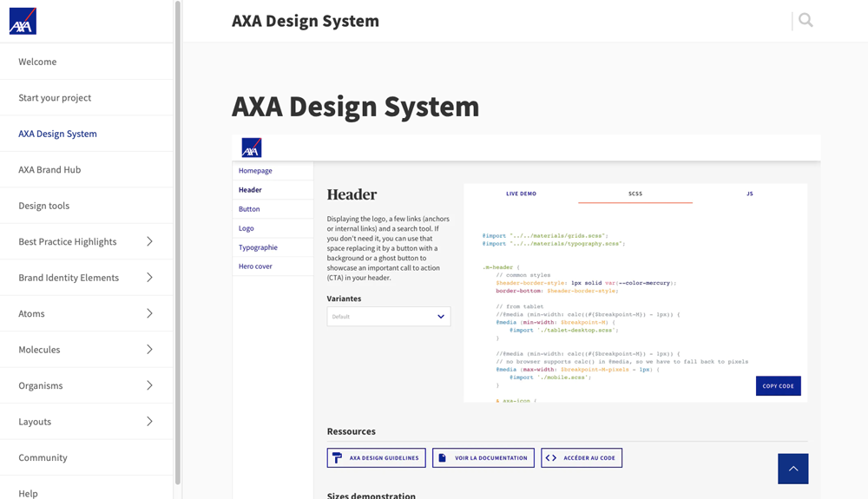Click the Layouts label
Viewport: 868px width, 499px height.
(35, 421)
